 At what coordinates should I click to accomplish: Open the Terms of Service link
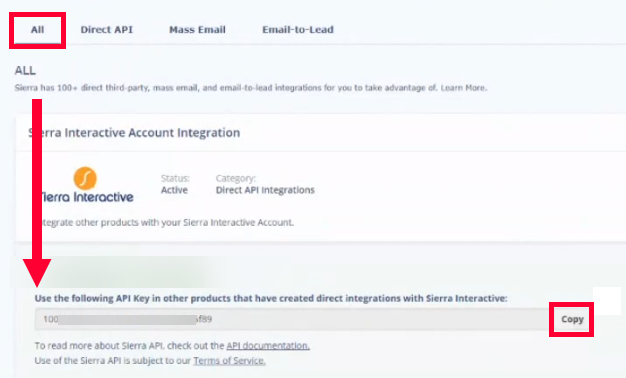pyautogui.click(x=229, y=361)
